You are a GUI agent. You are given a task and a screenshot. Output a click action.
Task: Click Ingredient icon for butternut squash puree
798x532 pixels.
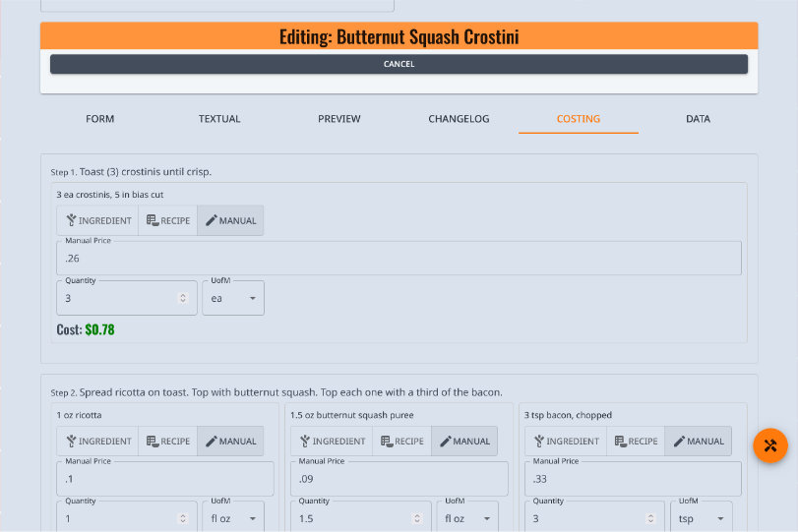click(306, 442)
